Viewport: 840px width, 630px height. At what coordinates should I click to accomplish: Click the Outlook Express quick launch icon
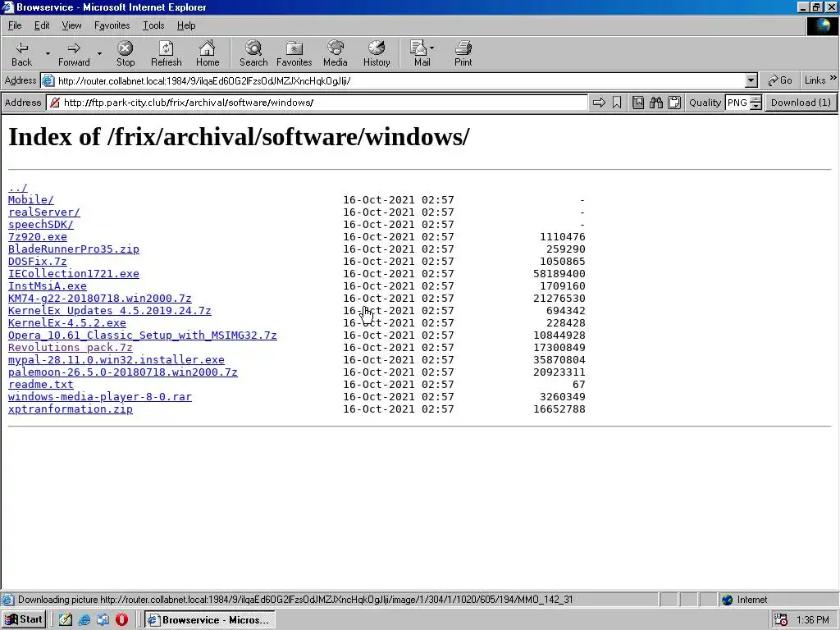(x=103, y=620)
